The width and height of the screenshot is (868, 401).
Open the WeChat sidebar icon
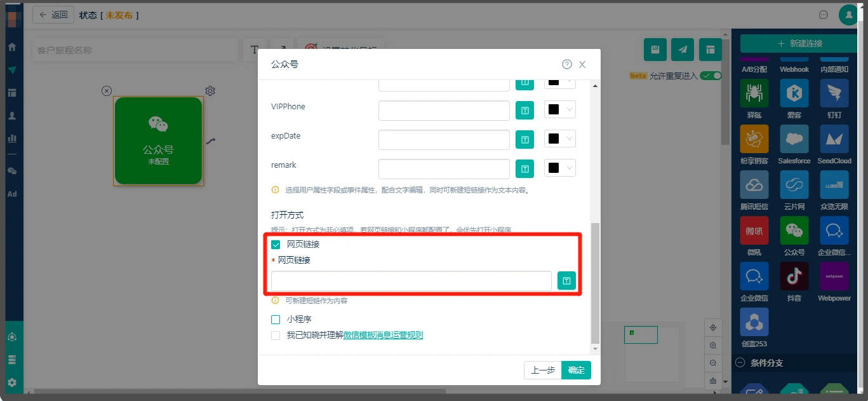[11, 171]
